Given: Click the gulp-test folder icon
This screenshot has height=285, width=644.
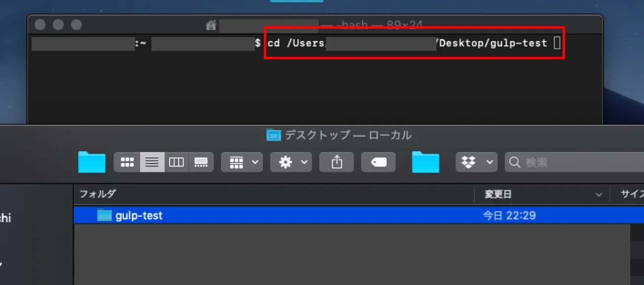Looking at the screenshot, I should (x=105, y=215).
